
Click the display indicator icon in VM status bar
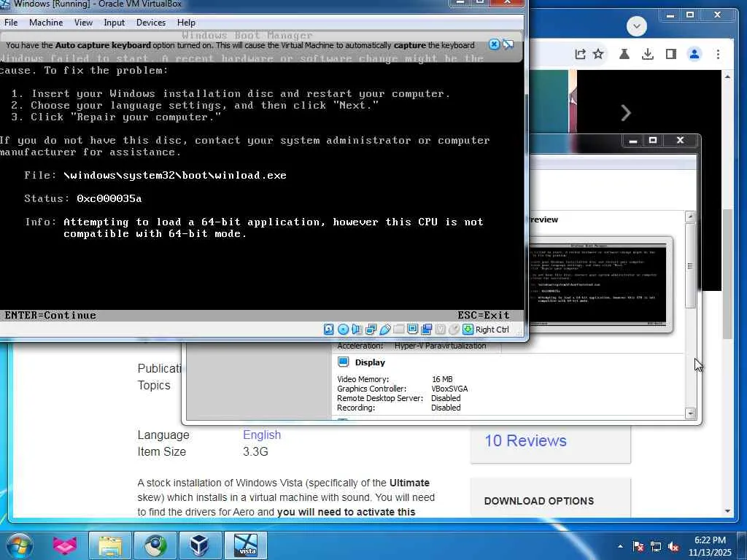point(413,329)
